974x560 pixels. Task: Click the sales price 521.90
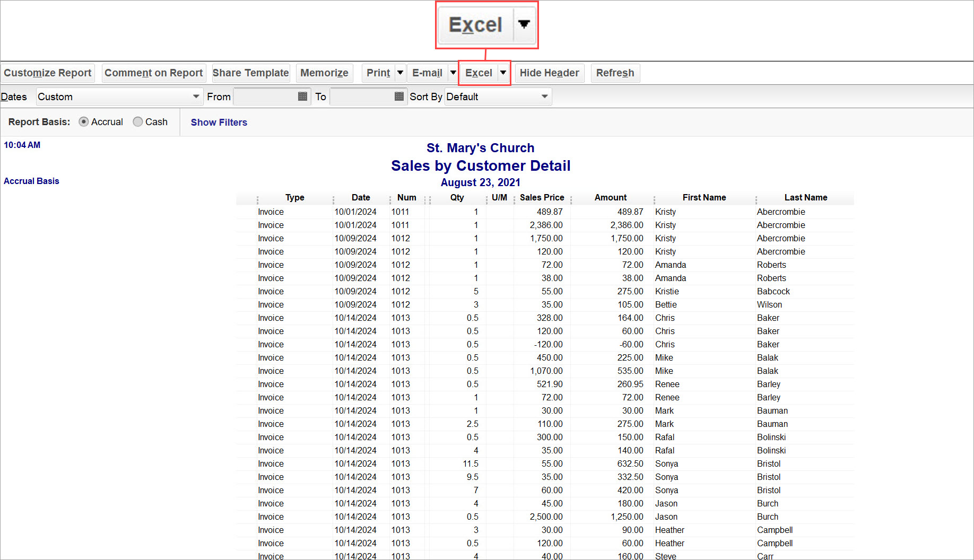point(550,384)
